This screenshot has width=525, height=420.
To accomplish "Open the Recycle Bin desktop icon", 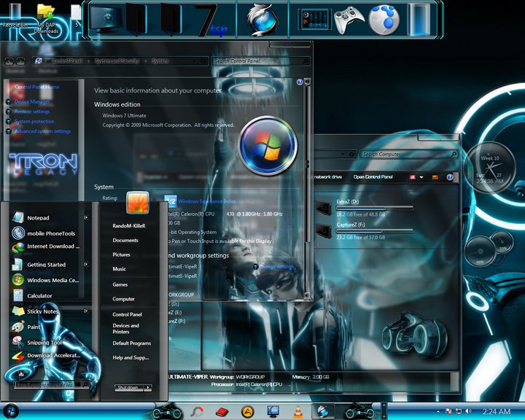I will point(15,15).
